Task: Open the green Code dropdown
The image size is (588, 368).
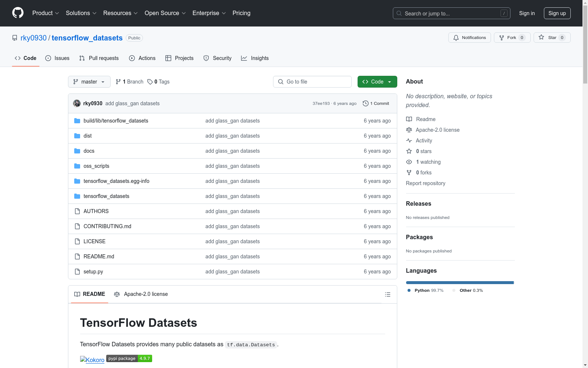Action: (x=377, y=82)
